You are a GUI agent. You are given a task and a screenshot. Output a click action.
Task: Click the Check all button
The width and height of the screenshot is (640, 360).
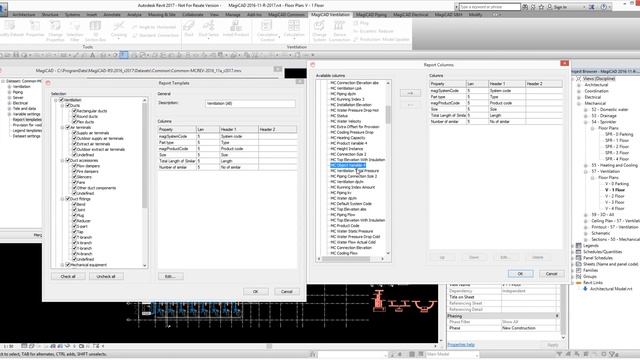point(68,276)
